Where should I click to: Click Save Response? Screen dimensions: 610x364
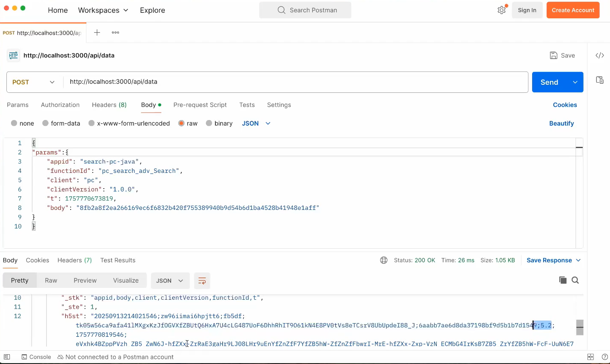pos(549,260)
